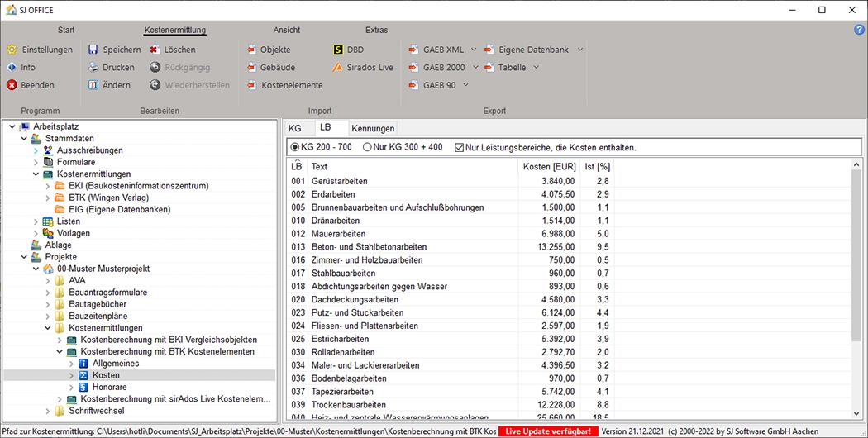868x438 pixels.
Task: Click the 13.255,00 cost value
Action: (556, 247)
